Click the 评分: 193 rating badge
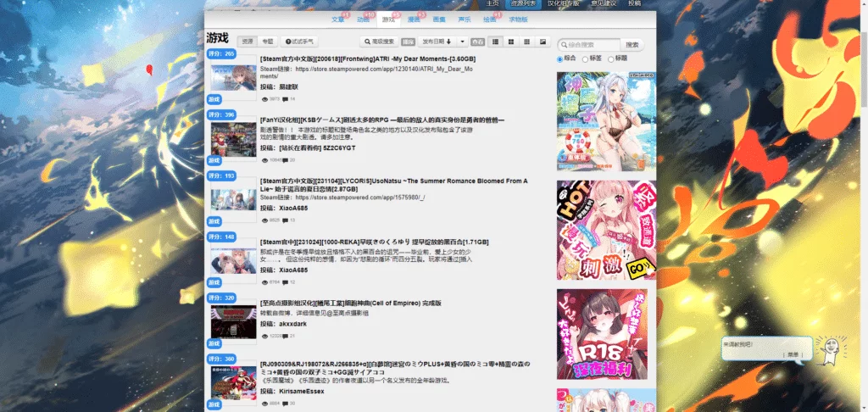Image resolution: width=868 pixels, height=412 pixels. 222,175
